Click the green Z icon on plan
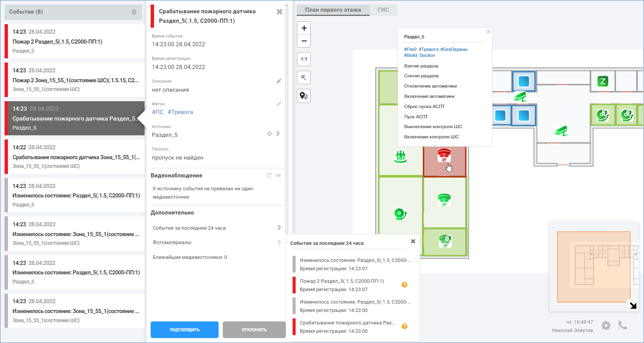The width and height of the screenshot is (644, 343). pyautogui.click(x=603, y=81)
